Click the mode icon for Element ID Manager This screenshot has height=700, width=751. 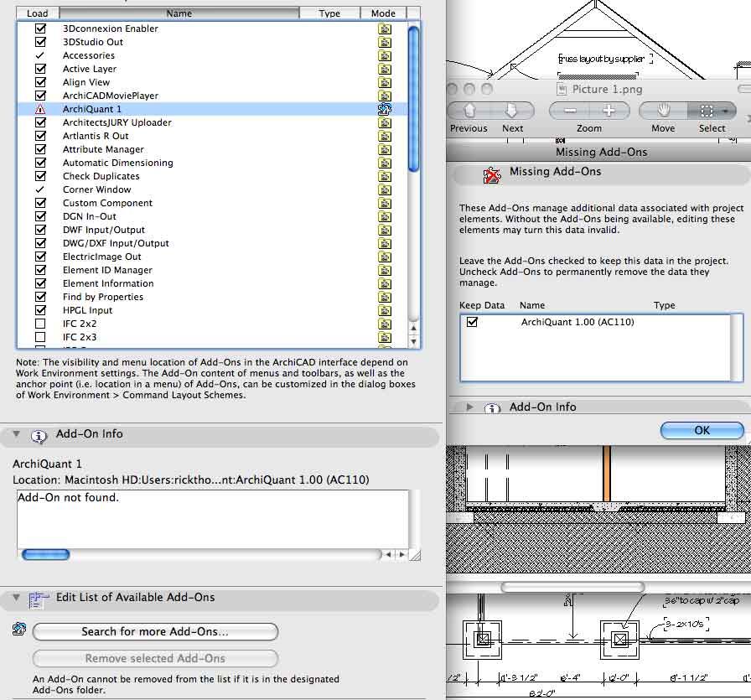click(384, 270)
